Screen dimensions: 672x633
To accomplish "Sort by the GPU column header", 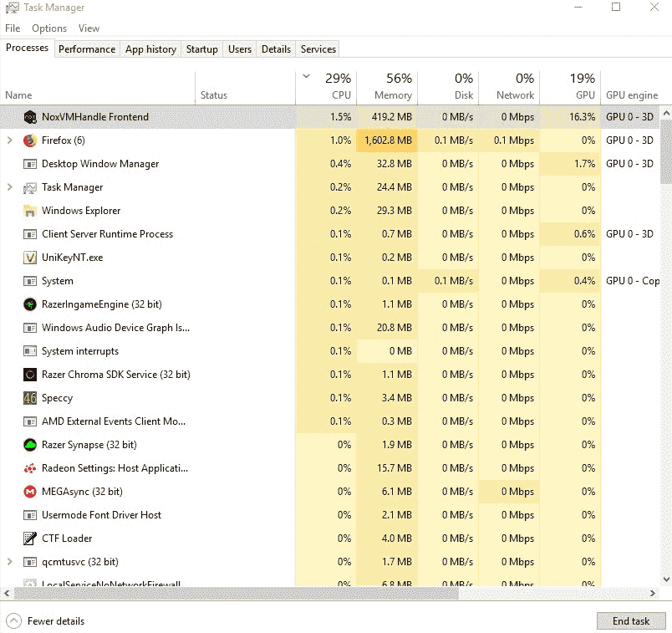I will (x=570, y=88).
